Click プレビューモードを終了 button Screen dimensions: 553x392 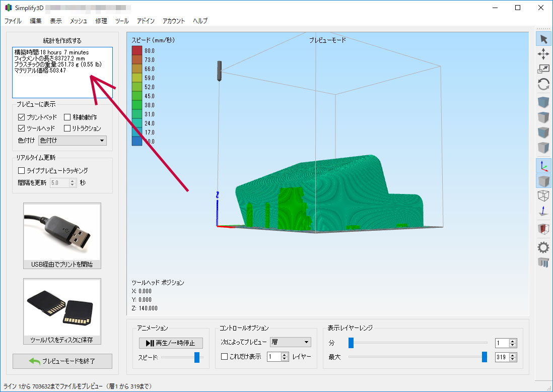[62, 361]
